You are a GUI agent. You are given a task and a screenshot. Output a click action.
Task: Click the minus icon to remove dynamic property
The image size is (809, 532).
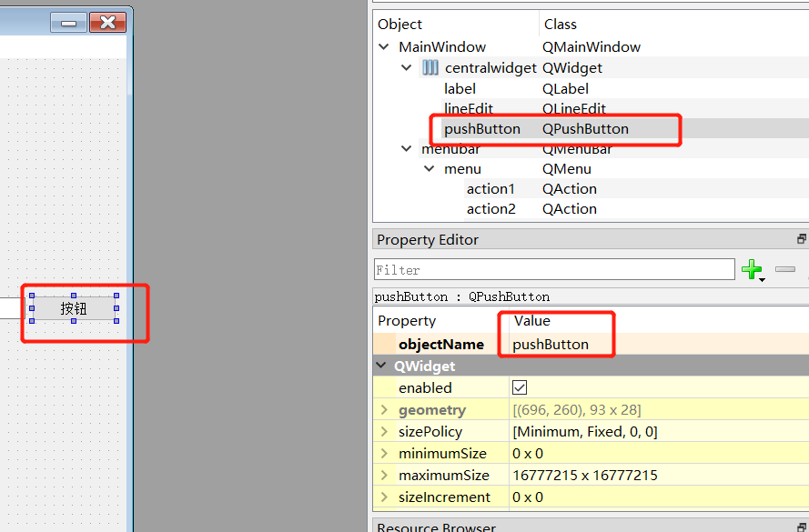[x=784, y=269]
